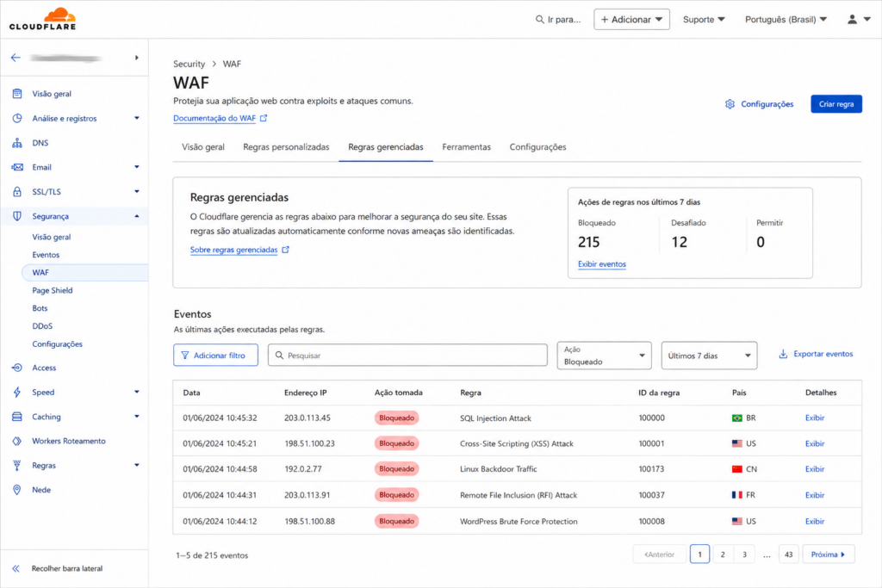Click Exibir for WordPress Brute Force Protection row

(815, 521)
